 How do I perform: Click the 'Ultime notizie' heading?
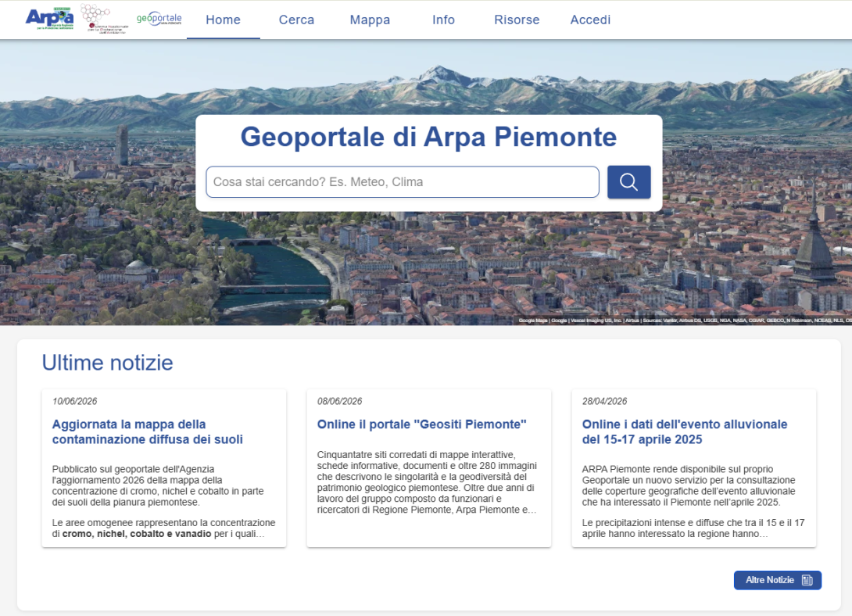point(108,363)
